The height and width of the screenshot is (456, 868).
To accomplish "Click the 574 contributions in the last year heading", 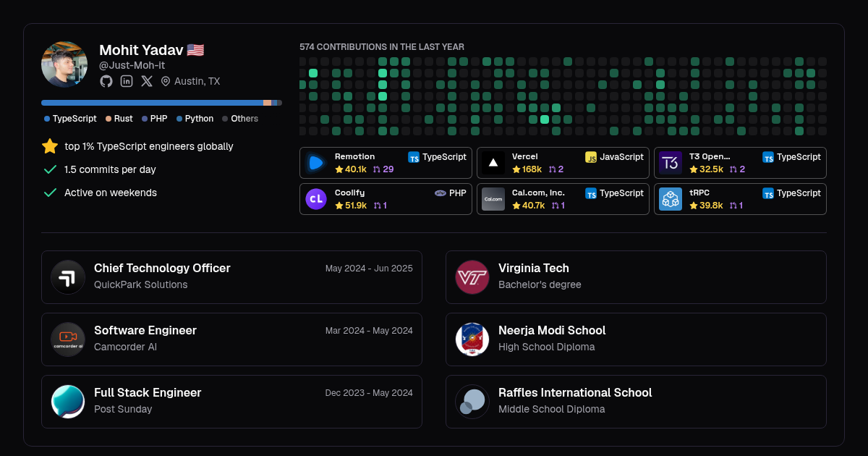I will 382,47.
